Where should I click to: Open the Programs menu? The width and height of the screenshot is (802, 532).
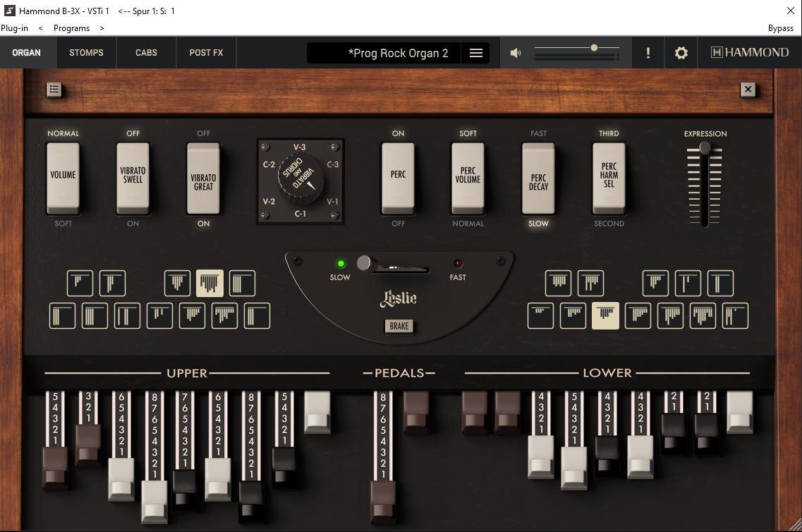click(72, 28)
